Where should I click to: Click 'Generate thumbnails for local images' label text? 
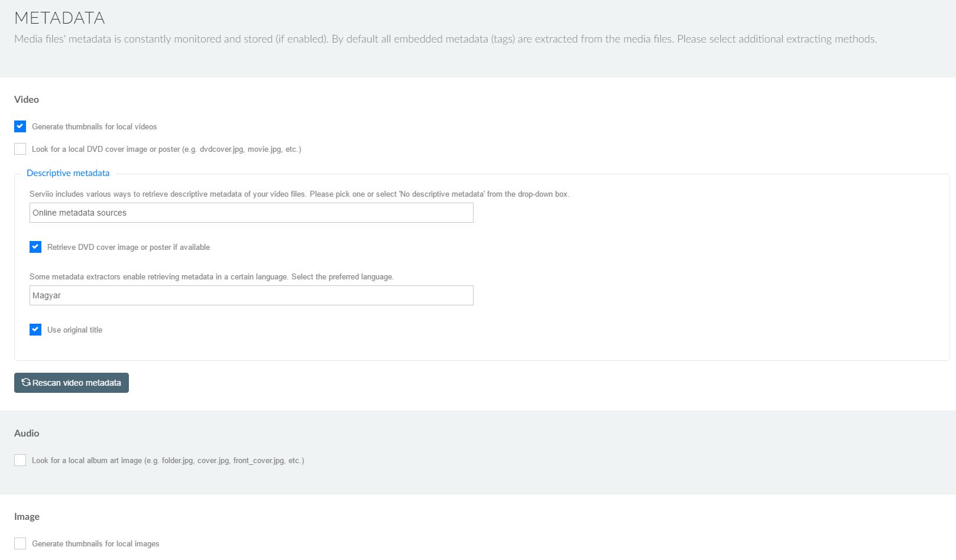tap(96, 544)
